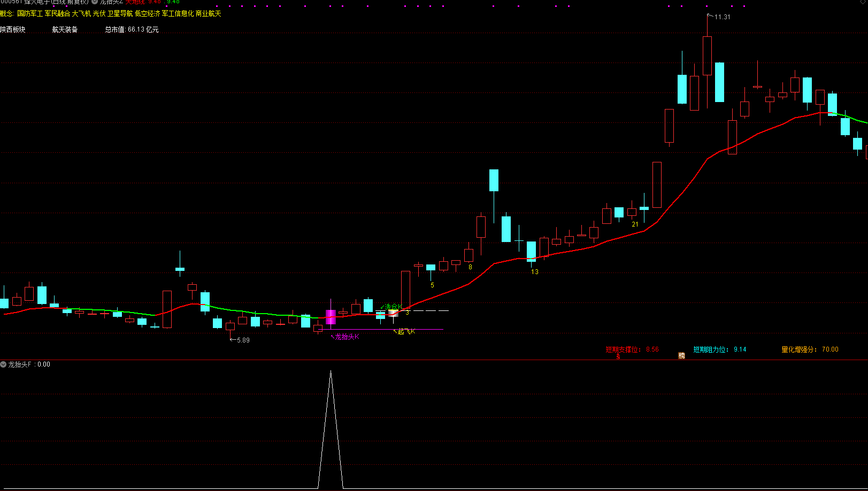The width and height of the screenshot is (868, 491).
Task: Click the 总市值 66.13 亿元 text
Action: coord(132,29)
